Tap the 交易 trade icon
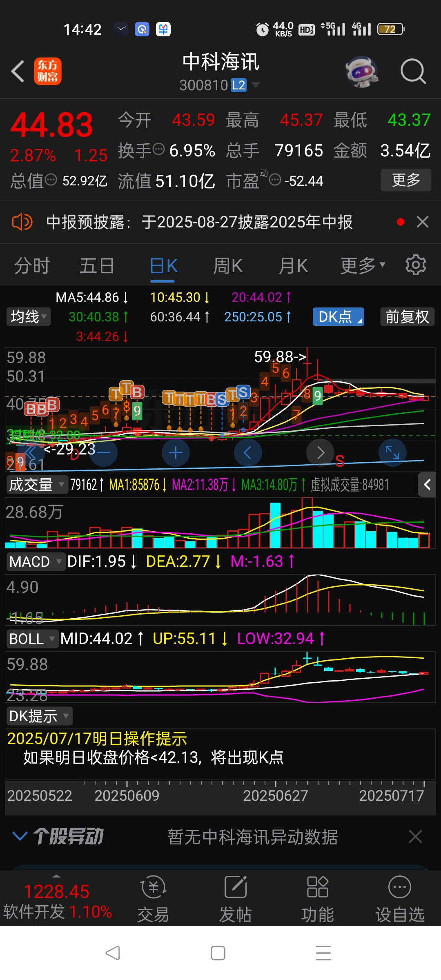Viewport: 441px width, 980px height. (x=153, y=899)
